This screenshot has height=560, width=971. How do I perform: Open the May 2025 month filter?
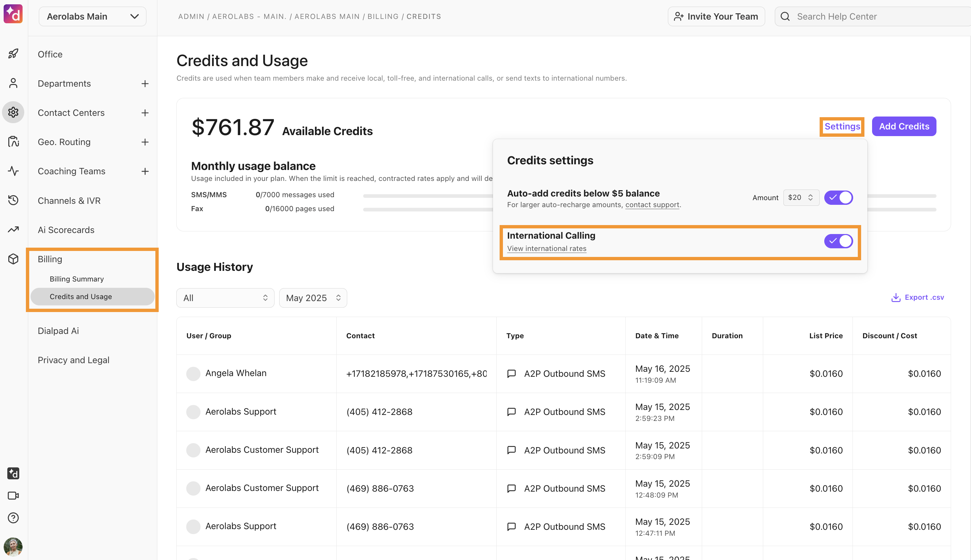click(313, 298)
